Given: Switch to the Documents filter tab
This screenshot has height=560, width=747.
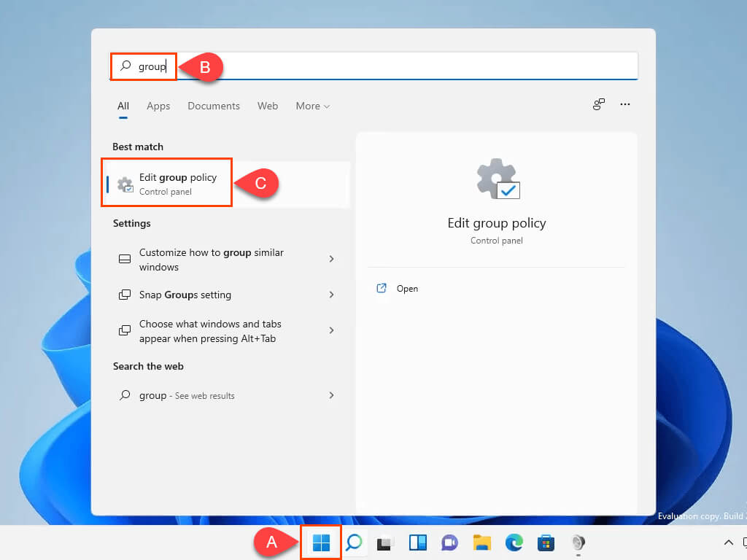Looking at the screenshot, I should pyautogui.click(x=214, y=106).
